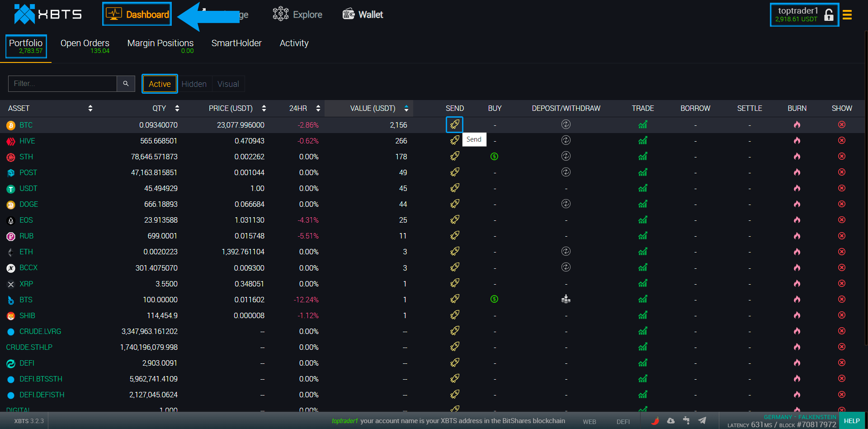This screenshot has width=868, height=429.
Task: Click the Trade icon for SHIB
Action: (643, 315)
